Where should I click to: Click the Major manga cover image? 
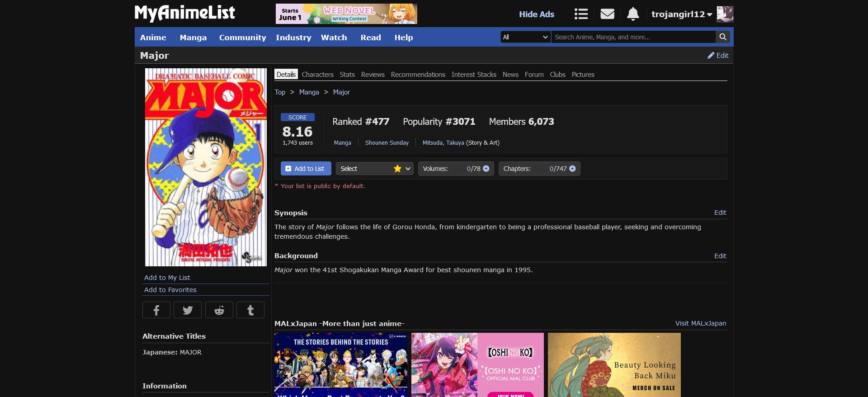pos(206,167)
